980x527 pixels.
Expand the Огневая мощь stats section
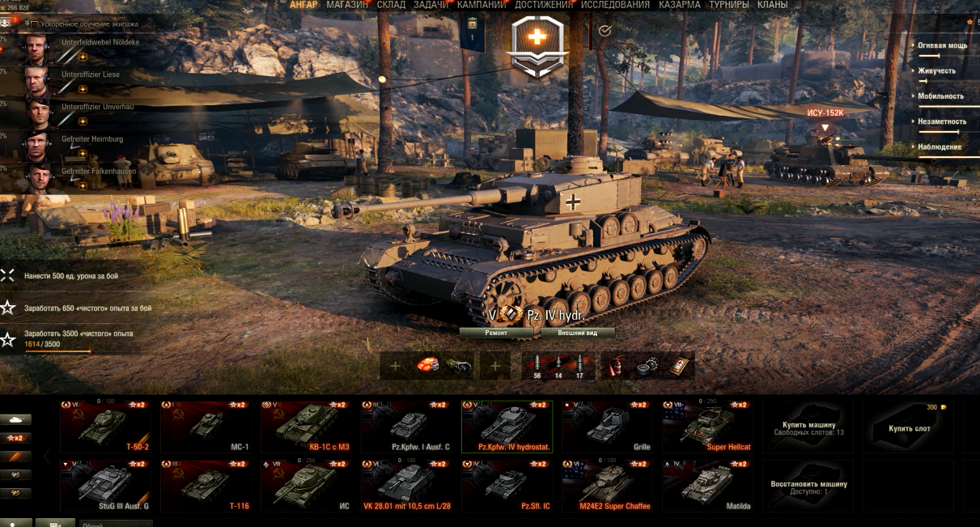(942, 45)
